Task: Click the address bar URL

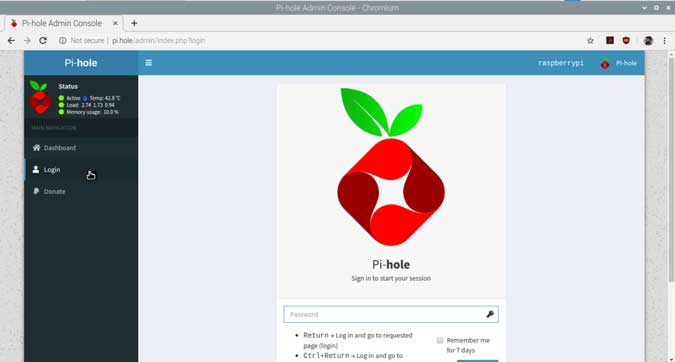Action: [x=158, y=40]
